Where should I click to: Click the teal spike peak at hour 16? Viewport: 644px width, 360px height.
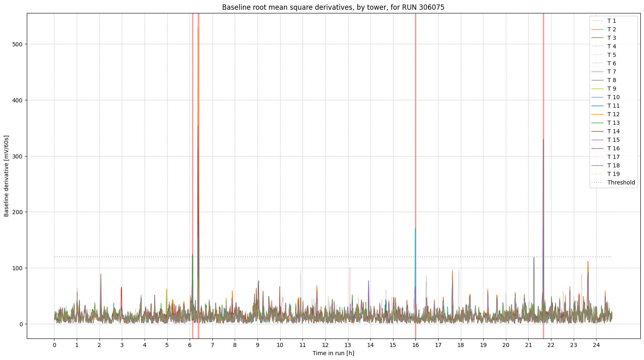tap(415, 228)
